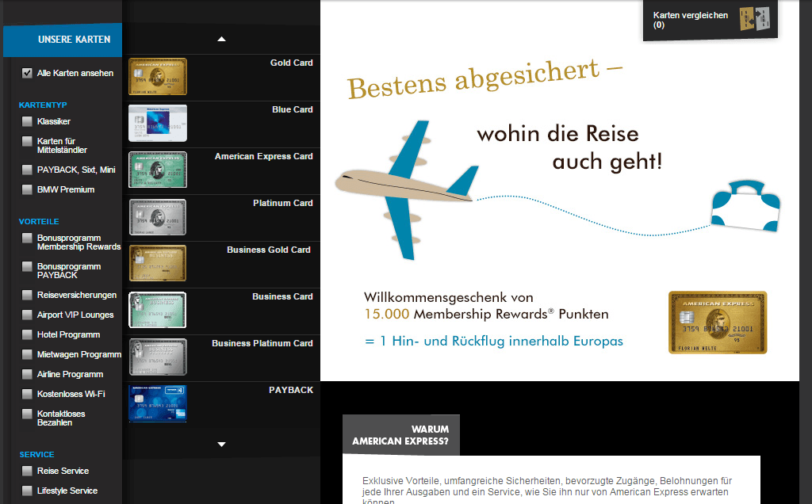Tick the Reise Service checkbox
Image resolution: width=812 pixels, height=504 pixels.
tap(27, 471)
